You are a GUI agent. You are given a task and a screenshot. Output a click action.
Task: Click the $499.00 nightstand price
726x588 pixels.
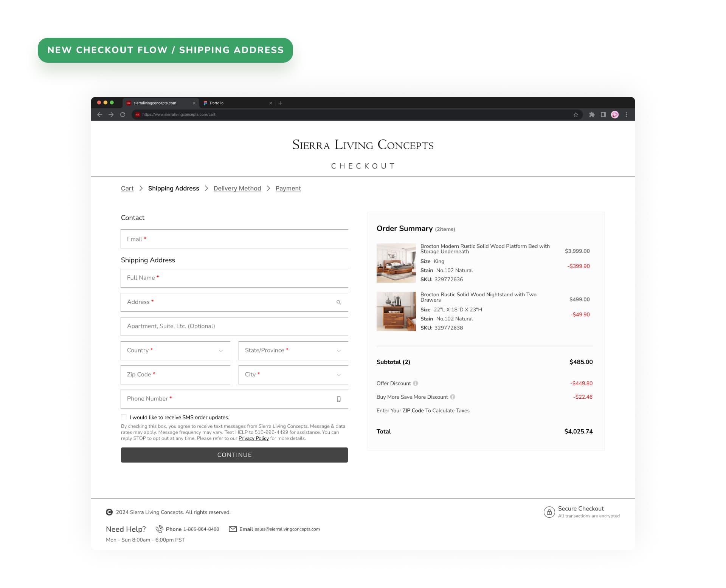[580, 299]
